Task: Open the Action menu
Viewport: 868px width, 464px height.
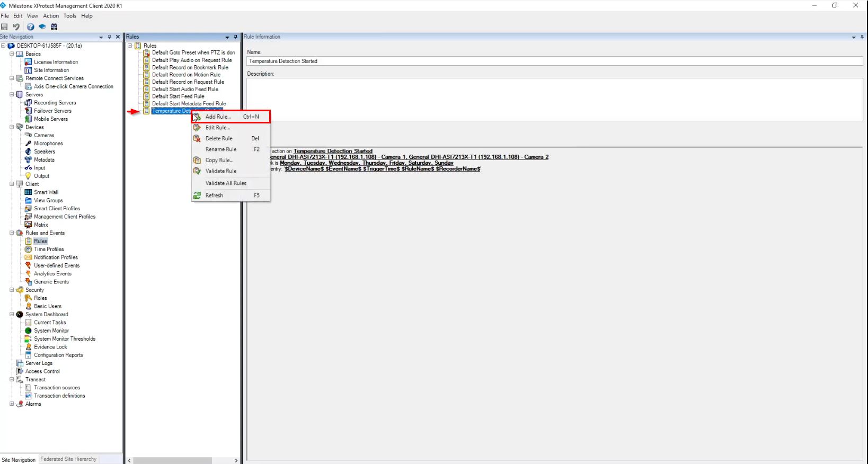Action: tap(51, 16)
